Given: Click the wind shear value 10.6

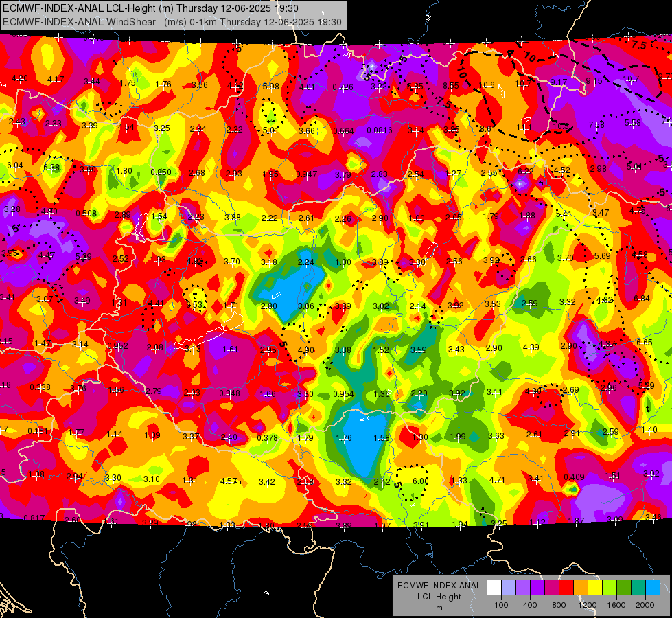Looking at the screenshot, I should coord(487,85).
